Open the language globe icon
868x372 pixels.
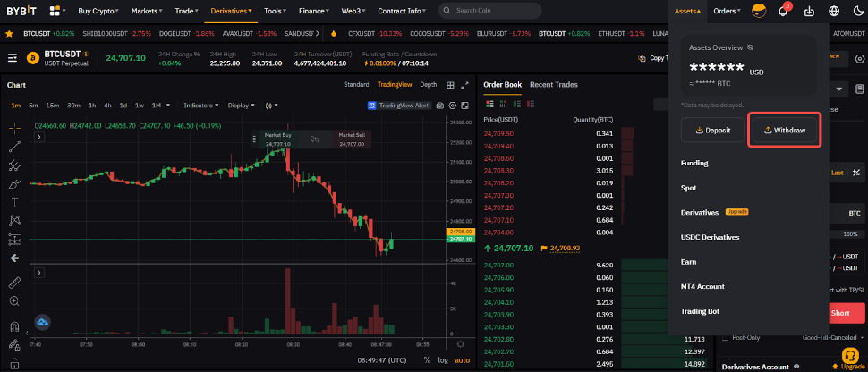click(x=834, y=11)
